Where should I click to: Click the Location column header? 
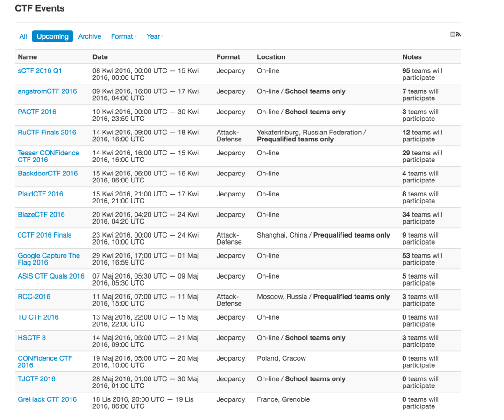click(x=271, y=57)
